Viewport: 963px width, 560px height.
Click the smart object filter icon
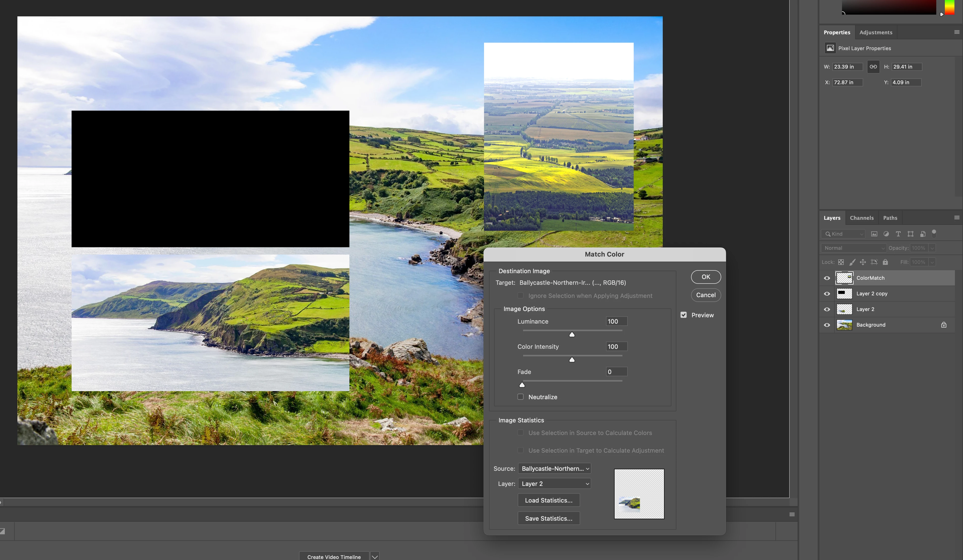click(x=922, y=234)
